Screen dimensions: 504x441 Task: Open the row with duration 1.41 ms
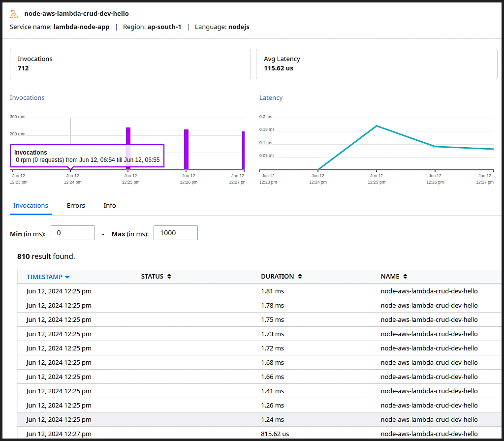tap(259, 391)
